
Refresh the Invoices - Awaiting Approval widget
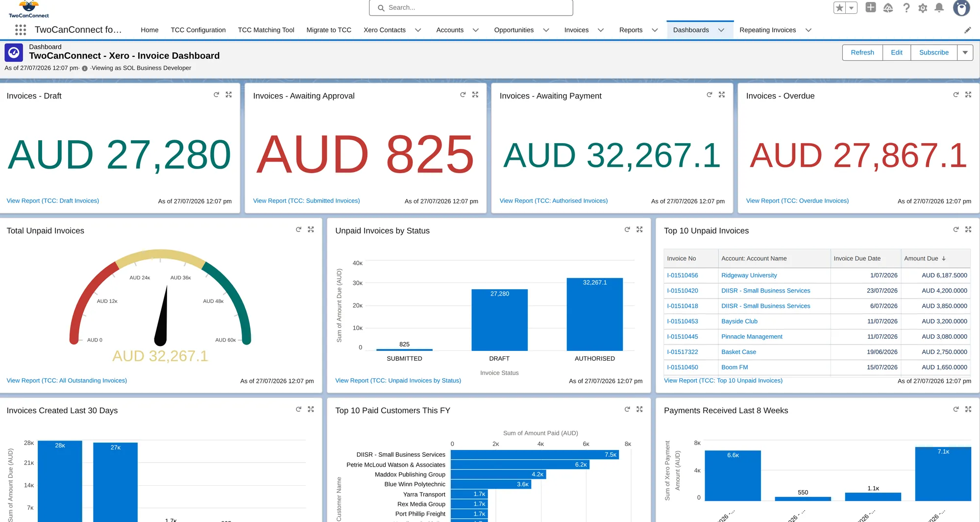click(463, 95)
